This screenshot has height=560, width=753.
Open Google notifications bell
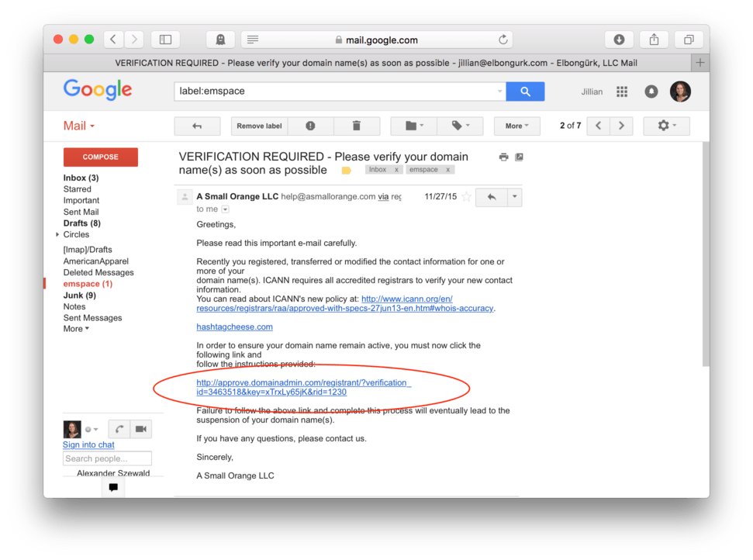point(651,92)
